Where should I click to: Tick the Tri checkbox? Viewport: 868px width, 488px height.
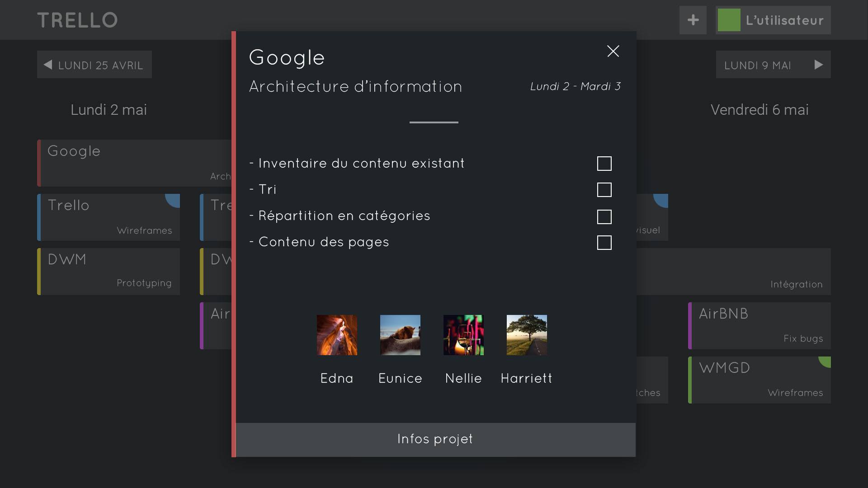point(604,190)
